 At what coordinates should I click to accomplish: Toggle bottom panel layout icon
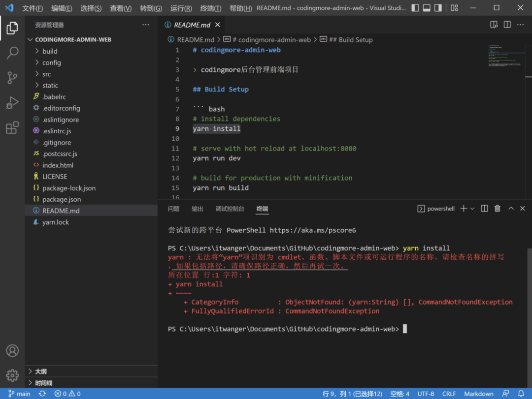tap(427, 8)
